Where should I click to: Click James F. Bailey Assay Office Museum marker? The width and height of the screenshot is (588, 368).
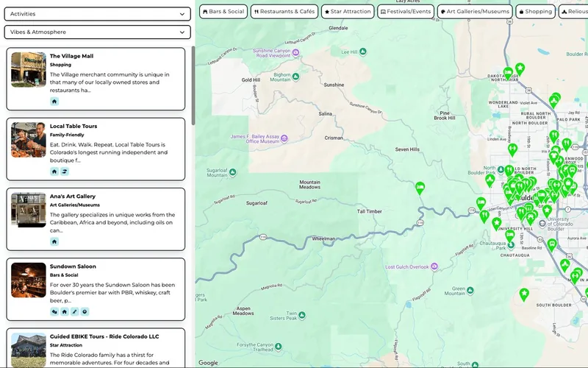284,138
